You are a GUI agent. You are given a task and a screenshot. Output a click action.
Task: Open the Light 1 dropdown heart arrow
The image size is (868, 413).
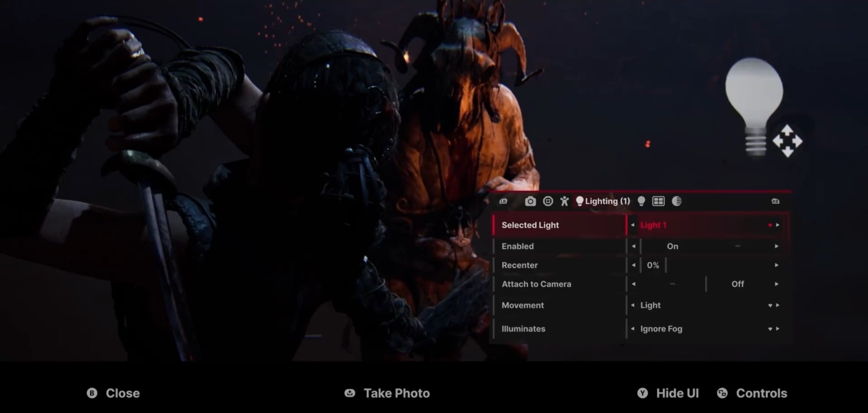point(770,225)
